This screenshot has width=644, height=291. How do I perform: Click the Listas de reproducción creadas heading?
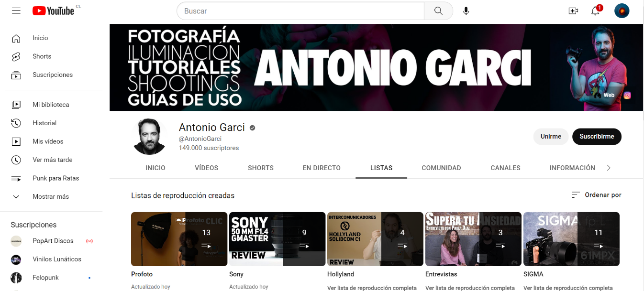[x=183, y=195]
